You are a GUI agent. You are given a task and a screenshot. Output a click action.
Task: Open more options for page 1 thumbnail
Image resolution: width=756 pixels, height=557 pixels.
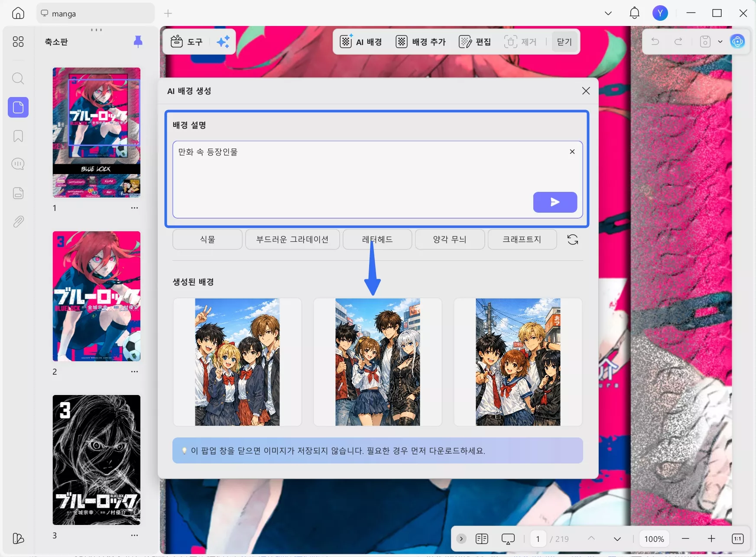coord(134,208)
